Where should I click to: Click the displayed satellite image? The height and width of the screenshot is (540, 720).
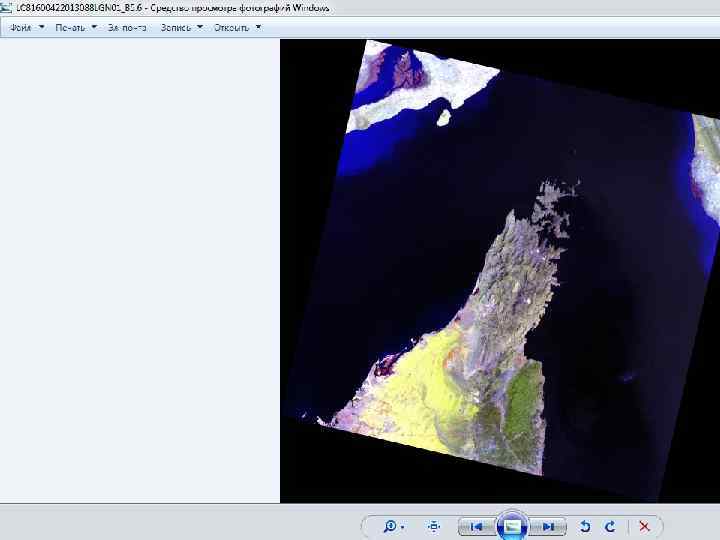[500, 271]
